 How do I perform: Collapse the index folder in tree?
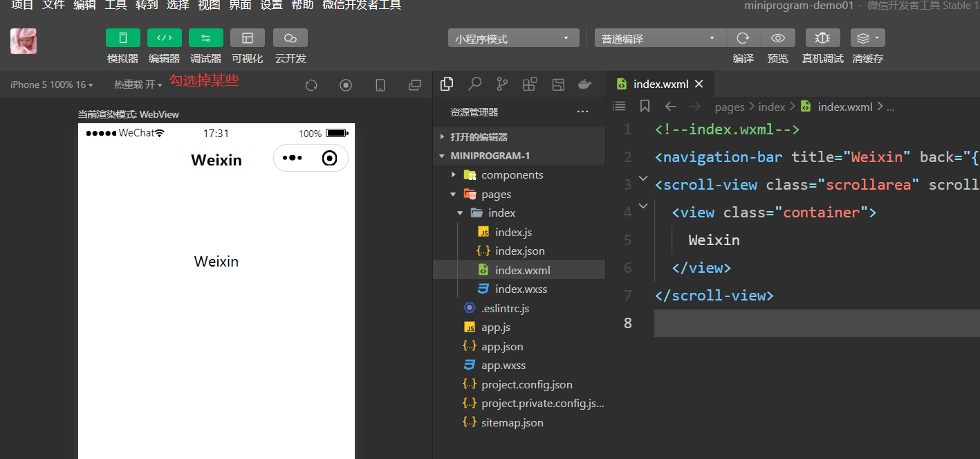tap(519, 213)
